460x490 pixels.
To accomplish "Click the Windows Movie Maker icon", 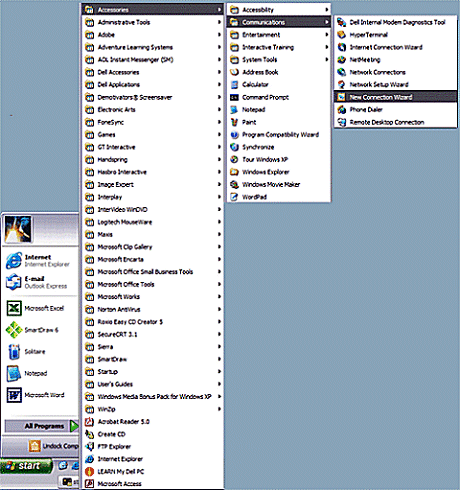I will point(234,184).
